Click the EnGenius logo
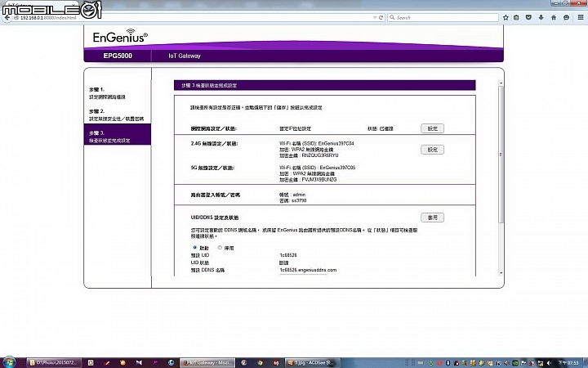The height and width of the screenshot is (368, 588). (120, 36)
